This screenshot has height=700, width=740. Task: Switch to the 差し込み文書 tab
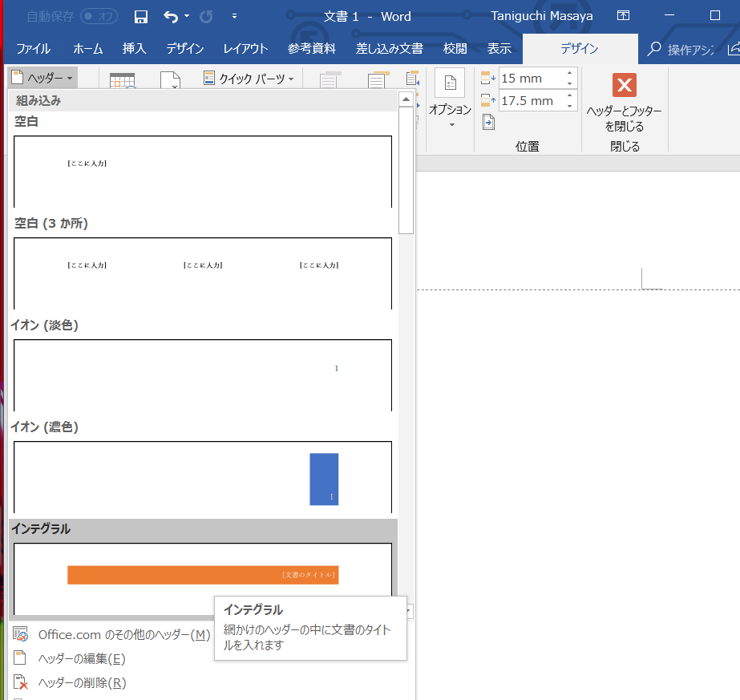390,49
